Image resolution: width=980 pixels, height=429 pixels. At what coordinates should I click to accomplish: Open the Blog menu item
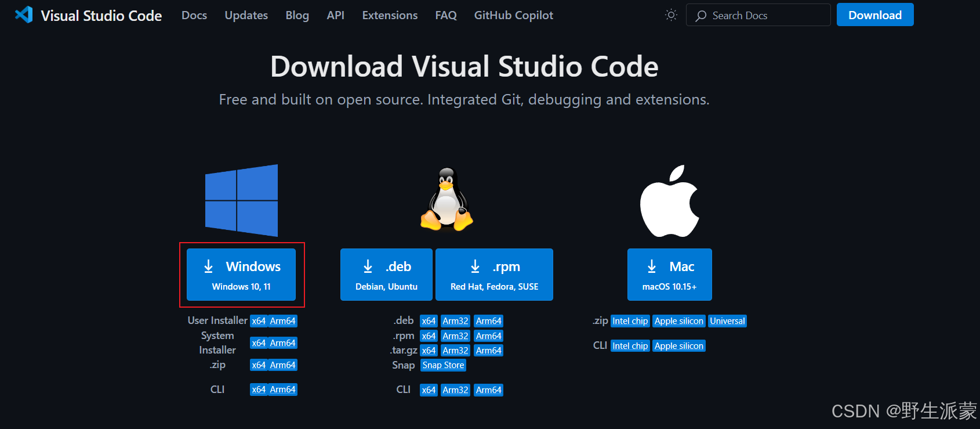tap(297, 15)
